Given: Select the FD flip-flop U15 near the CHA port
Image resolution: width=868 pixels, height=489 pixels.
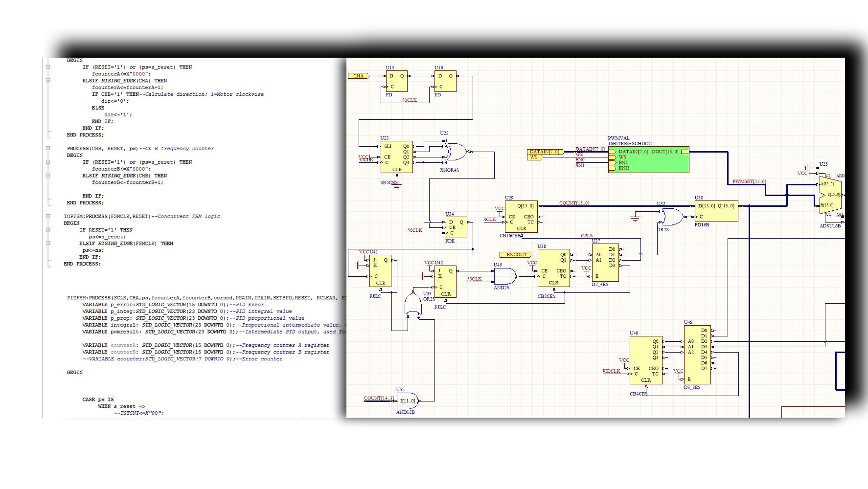Looking at the screenshot, I should 396,82.
